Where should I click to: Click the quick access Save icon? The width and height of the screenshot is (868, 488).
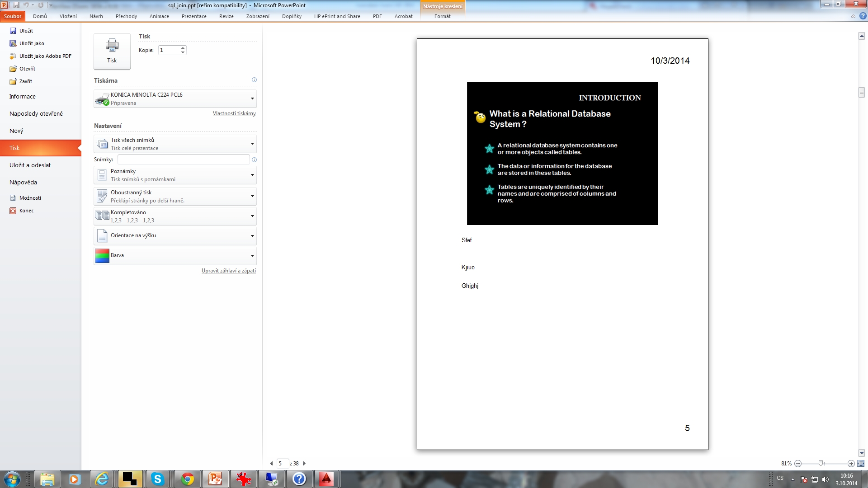(x=16, y=5)
